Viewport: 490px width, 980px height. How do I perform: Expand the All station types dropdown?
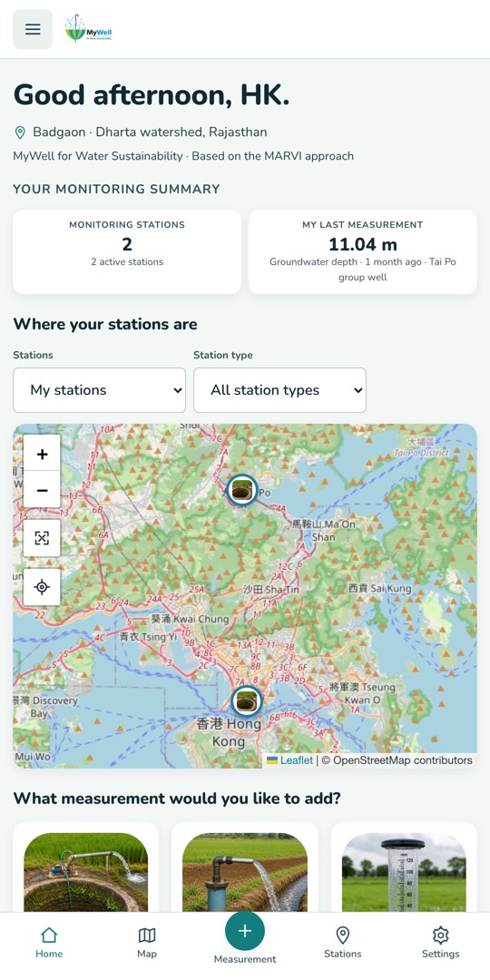coord(280,390)
